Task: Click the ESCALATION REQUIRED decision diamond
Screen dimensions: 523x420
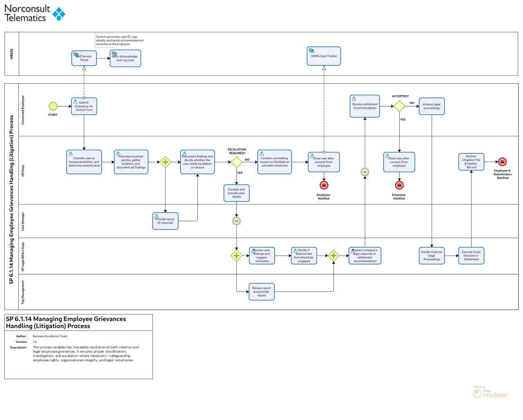Action: [x=237, y=162]
